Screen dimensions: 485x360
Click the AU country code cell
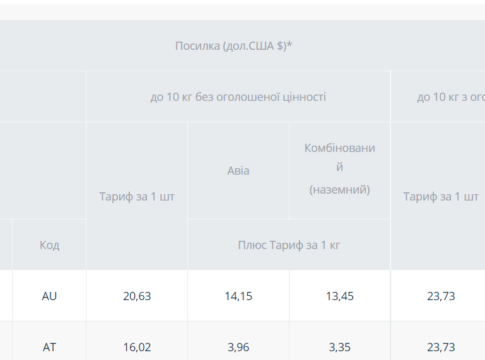[x=49, y=296]
